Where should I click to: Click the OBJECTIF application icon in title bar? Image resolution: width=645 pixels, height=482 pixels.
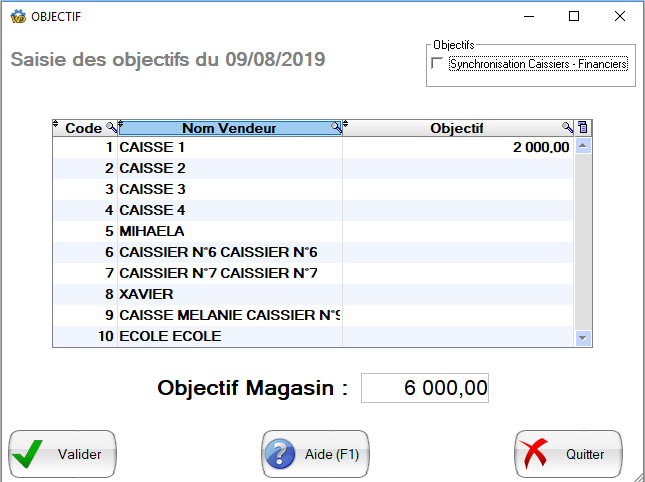click(x=17, y=16)
